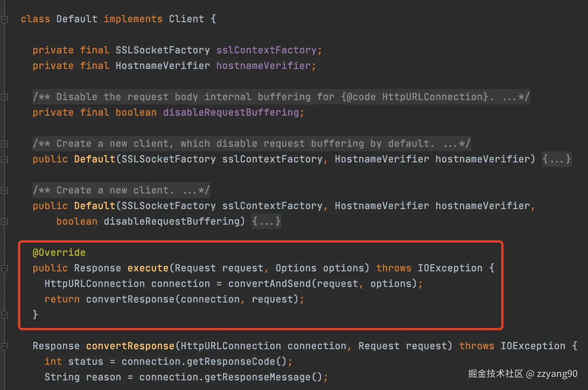Screen dimensions: 588x390
Task: Expand the 'Disable the request body' comment fold
Action: coord(4,97)
